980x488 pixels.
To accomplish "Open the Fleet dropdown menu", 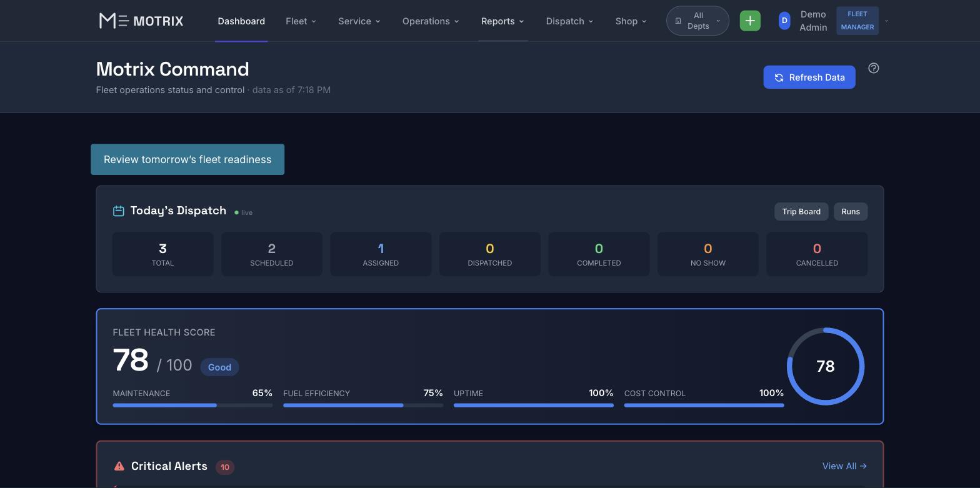I will [301, 21].
